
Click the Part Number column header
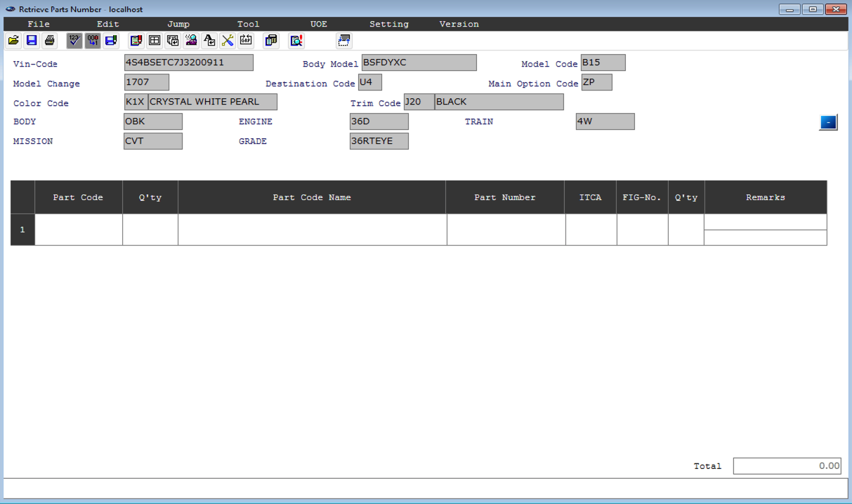click(x=505, y=197)
